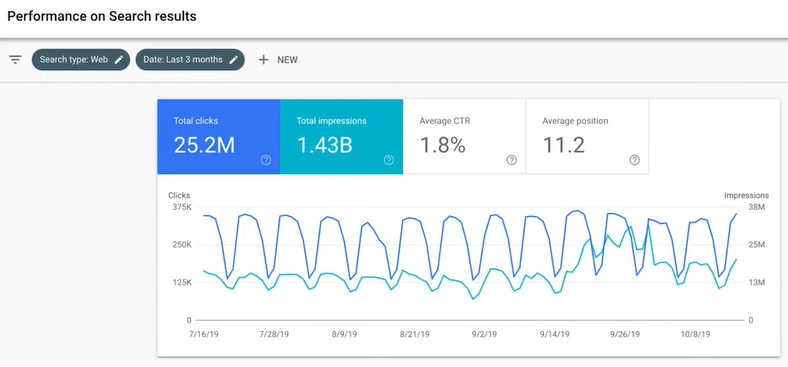Add a NEW filter
788x367 pixels.
pos(278,60)
